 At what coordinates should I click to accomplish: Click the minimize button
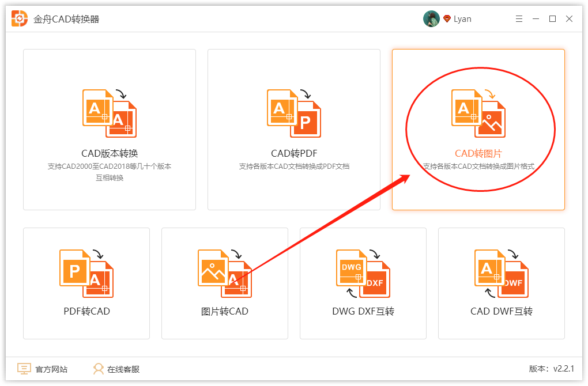pyautogui.click(x=536, y=18)
